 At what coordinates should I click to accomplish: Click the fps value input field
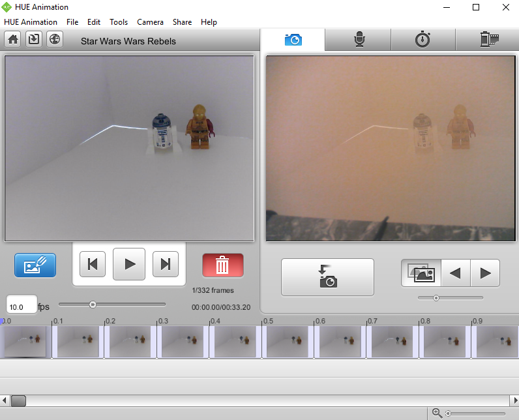pos(22,304)
